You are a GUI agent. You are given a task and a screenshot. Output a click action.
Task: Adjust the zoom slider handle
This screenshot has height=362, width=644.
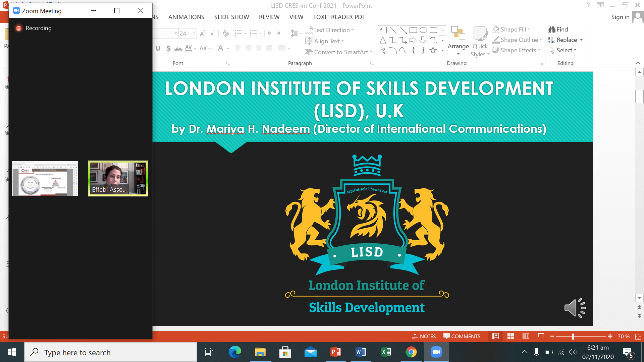[x=573, y=336]
